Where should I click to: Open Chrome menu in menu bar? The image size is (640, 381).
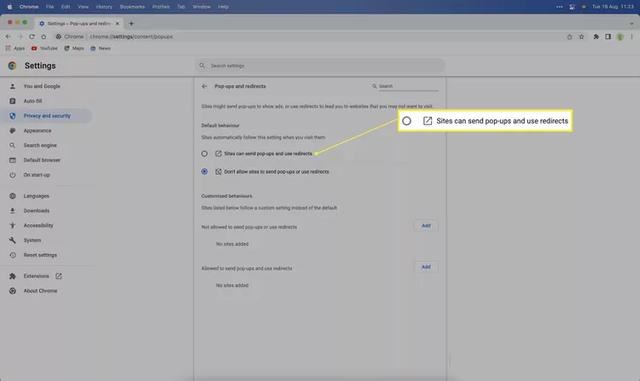[29, 7]
